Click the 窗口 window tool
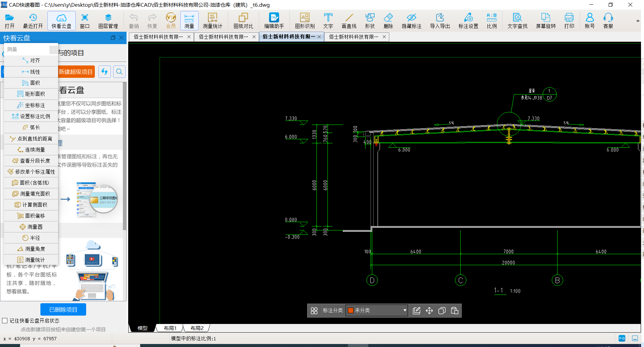Screen dimensions: 644x347 coord(85,21)
